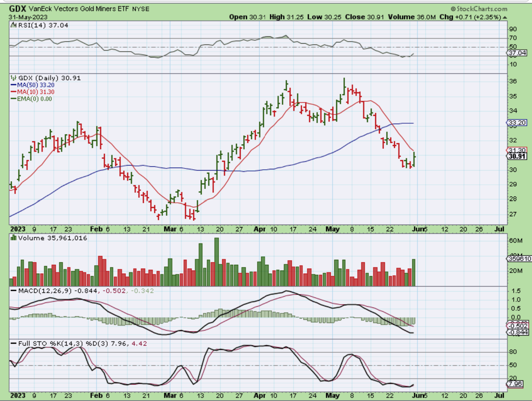This screenshot has height=401, width=532.
Task: Click the red line marker beside MA(10)
Action: click(14, 92)
